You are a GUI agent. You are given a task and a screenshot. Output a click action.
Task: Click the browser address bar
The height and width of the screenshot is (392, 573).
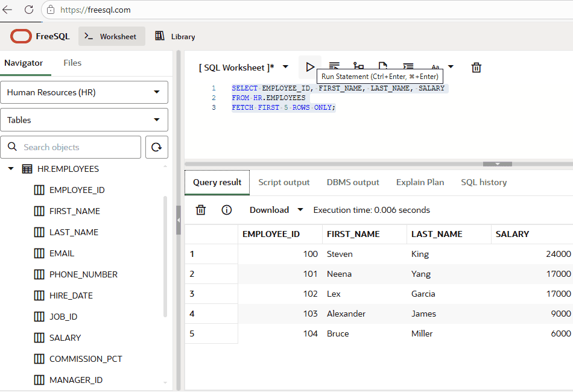pyautogui.click(x=121, y=10)
